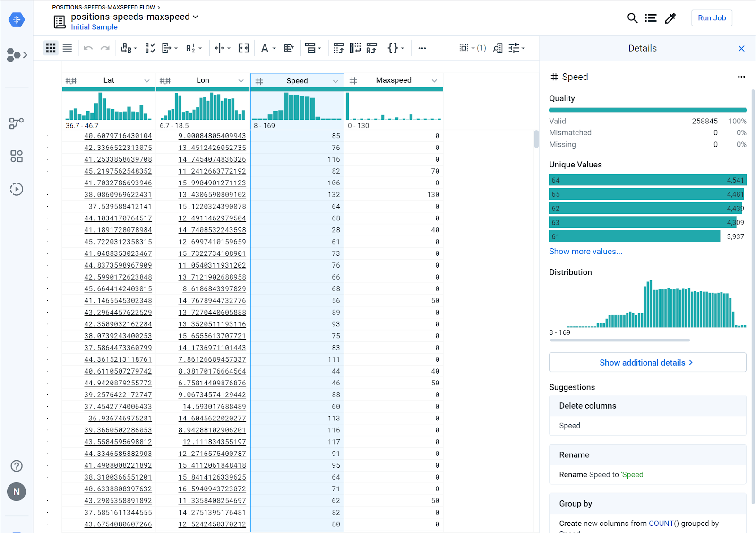
Task: Switch to column list view
Action: 68,48
